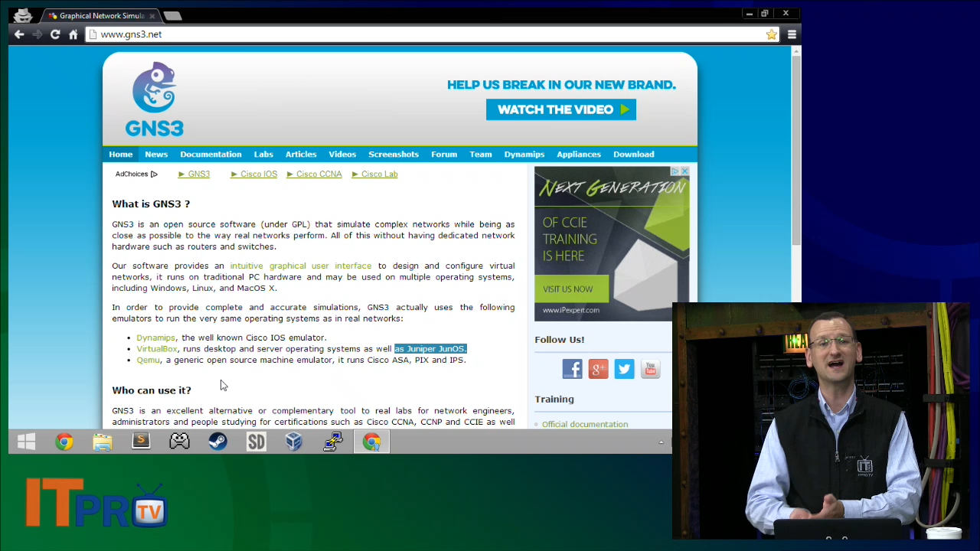Open the PuTTY taskbar icon
This screenshot has width=980, height=551.
point(332,442)
